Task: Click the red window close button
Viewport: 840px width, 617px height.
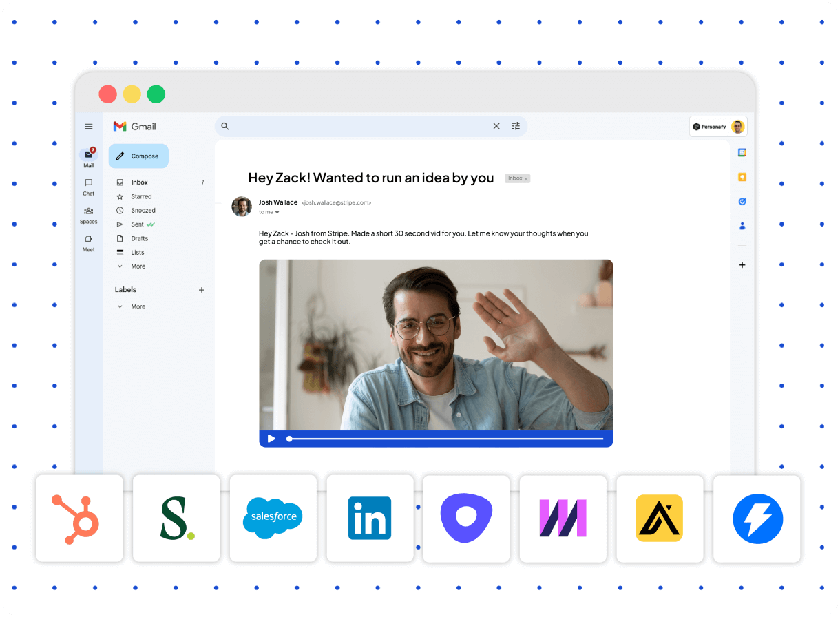Action: 107,94
